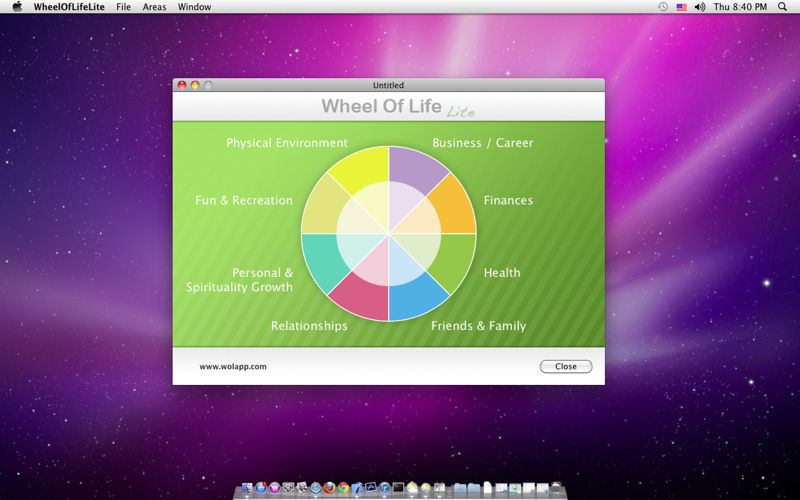Click the Finances label
The image size is (800, 500).
coord(508,201)
